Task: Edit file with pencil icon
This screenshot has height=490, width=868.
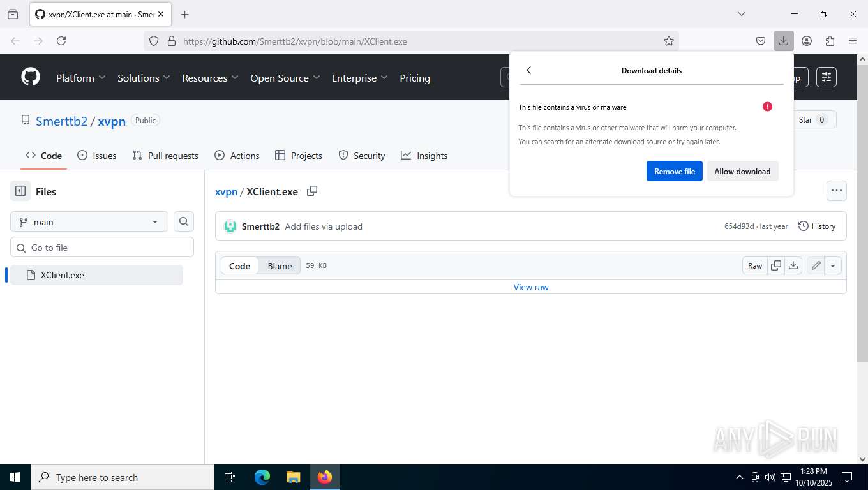Action: 816,265
